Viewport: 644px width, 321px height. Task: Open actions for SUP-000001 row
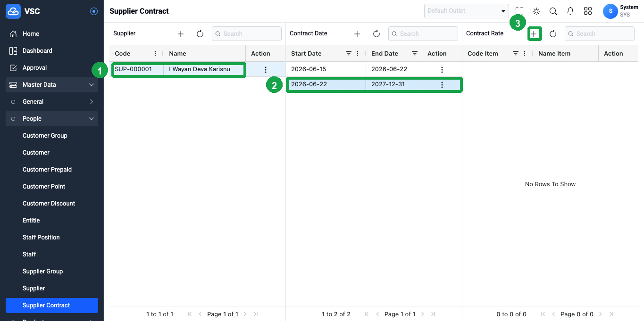click(x=265, y=70)
